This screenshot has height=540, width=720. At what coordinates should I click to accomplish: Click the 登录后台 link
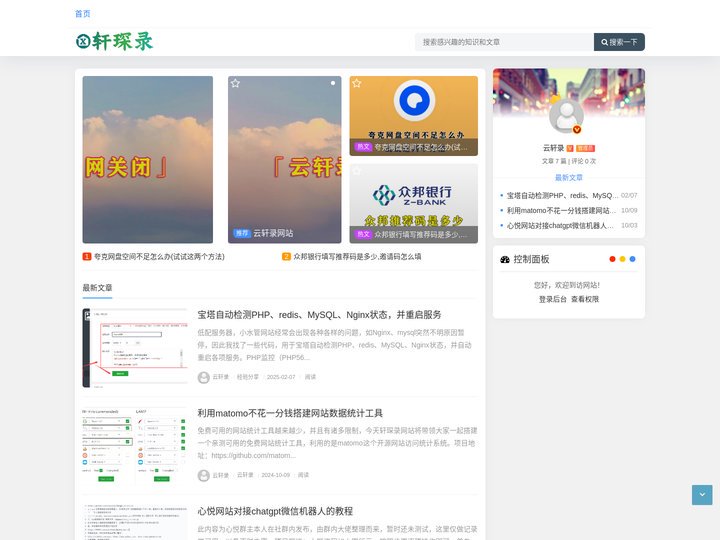pyautogui.click(x=552, y=299)
